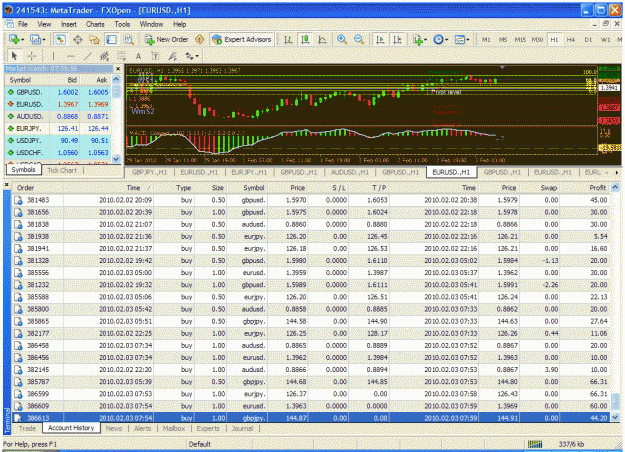Close the Market Watch panel
Image resolution: width=625 pixels, height=452 pixels.
pyautogui.click(x=118, y=69)
